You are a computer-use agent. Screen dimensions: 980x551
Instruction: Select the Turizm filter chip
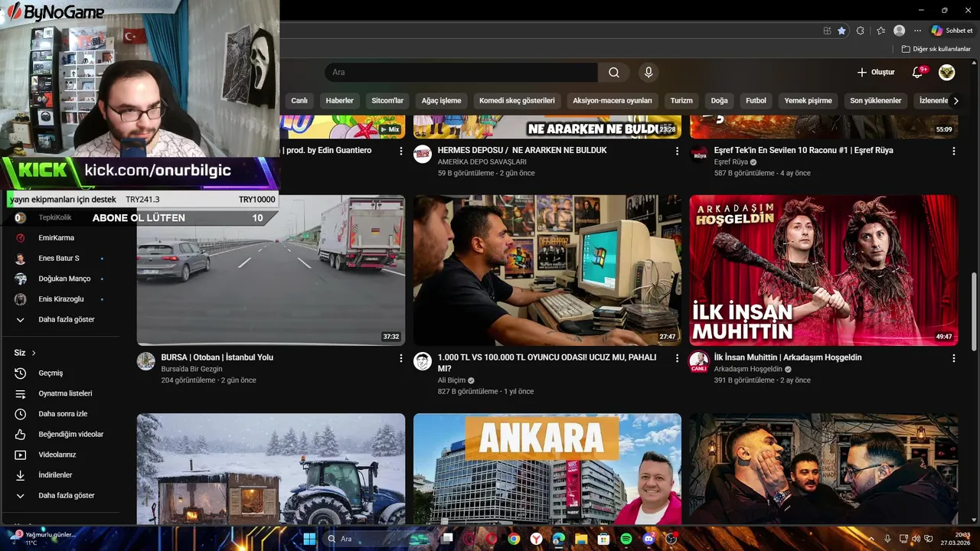point(681,100)
